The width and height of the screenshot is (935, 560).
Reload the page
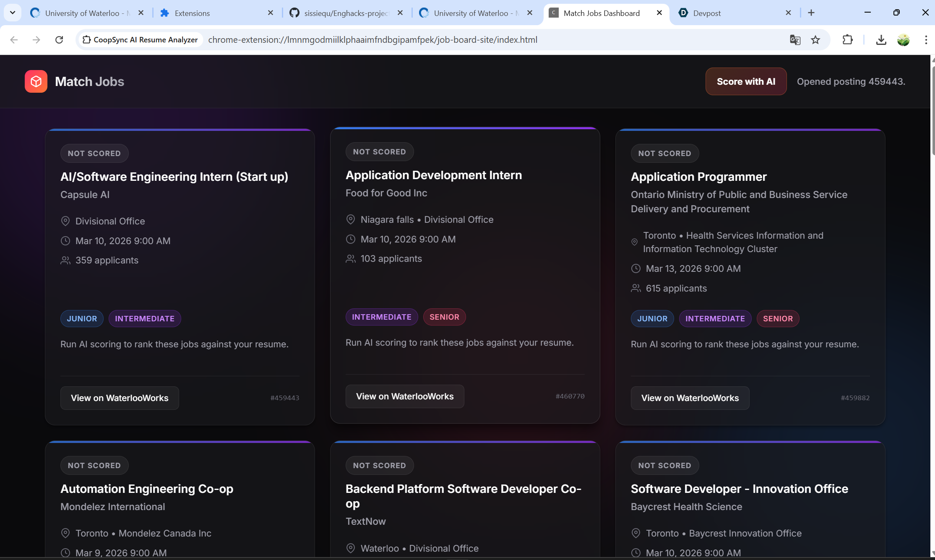tap(59, 40)
